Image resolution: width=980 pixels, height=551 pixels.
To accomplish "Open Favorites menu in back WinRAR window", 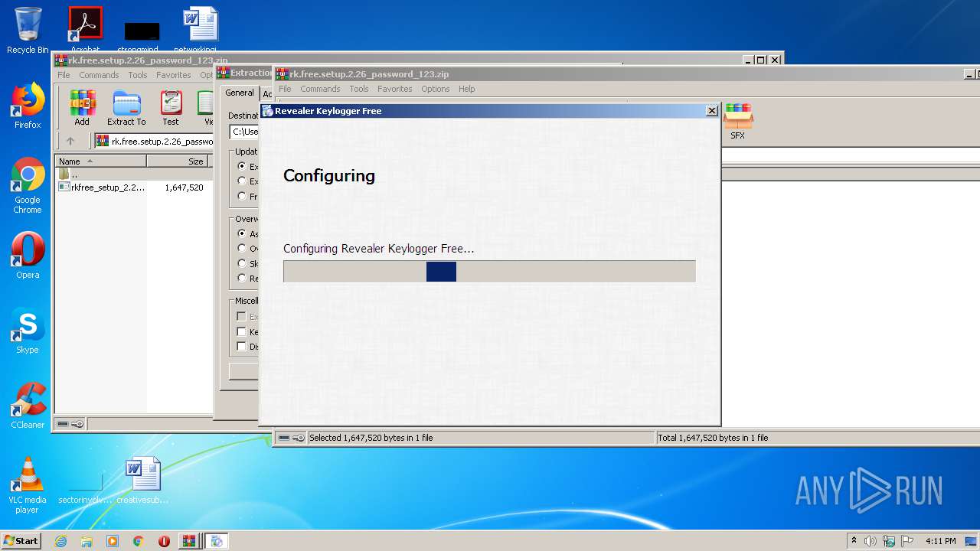I will pyautogui.click(x=174, y=75).
